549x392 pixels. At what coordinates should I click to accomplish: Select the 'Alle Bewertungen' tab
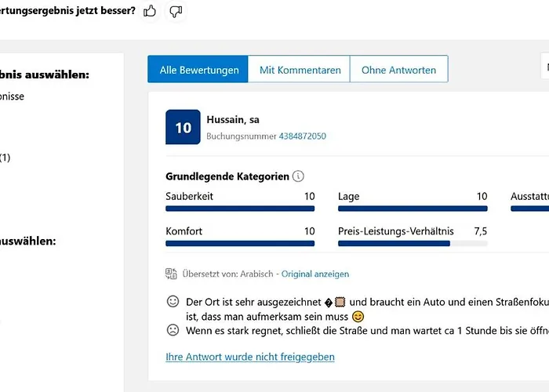pos(198,70)
